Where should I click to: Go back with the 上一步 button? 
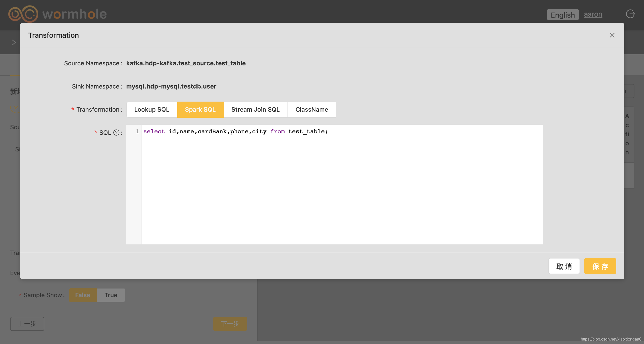point(27,324)
